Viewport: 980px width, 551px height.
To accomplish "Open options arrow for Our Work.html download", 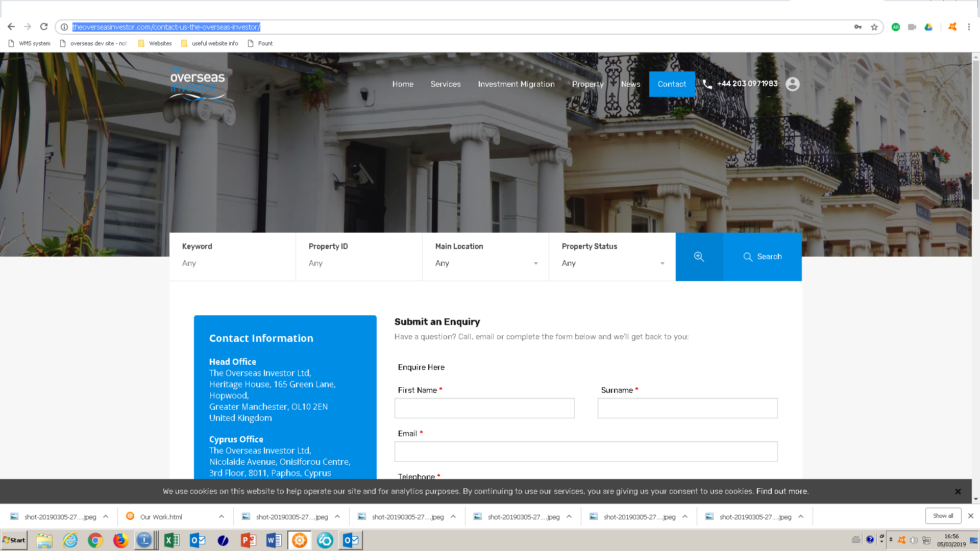I will click(222, 516).
